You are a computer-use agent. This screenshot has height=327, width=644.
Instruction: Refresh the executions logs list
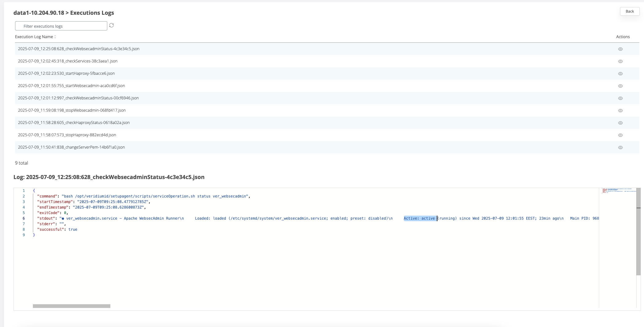(111, 26)
